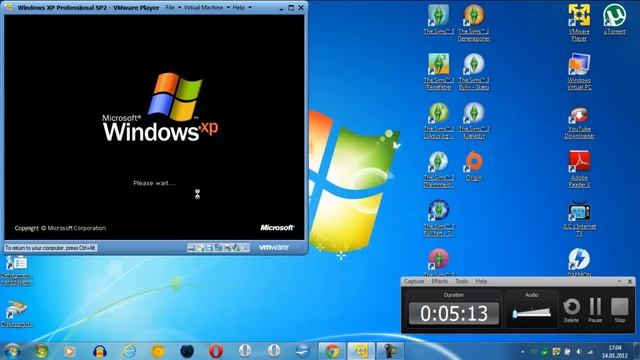Viewport: 640px width, 360px height.
Task: Delete the current recording
Action: tap(571, 310)
